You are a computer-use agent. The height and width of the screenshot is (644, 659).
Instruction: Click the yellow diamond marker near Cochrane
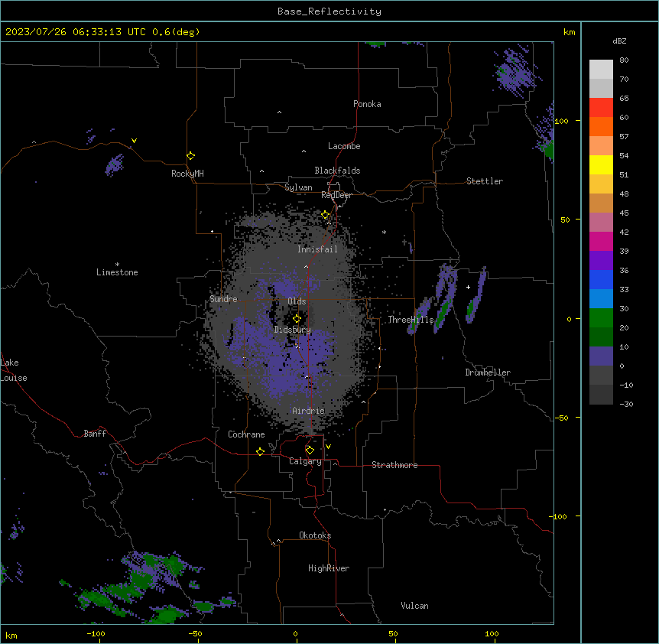(x=260, y=451)
